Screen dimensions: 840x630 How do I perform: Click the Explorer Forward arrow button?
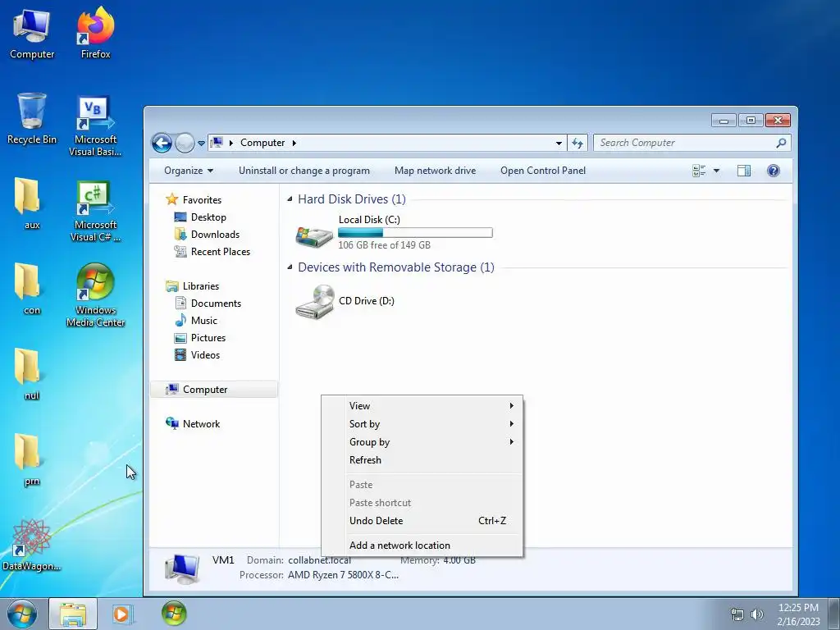pos(185,143)
